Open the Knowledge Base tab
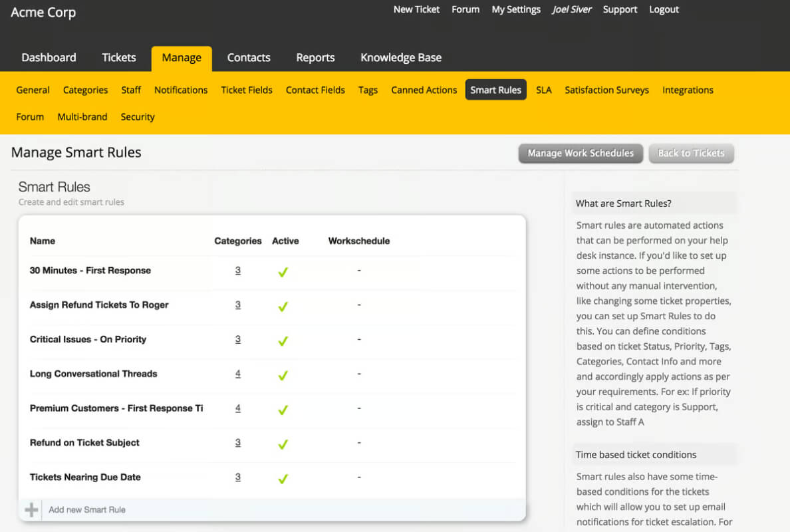Screen dimensions: 790x532 tap(401, 57)
